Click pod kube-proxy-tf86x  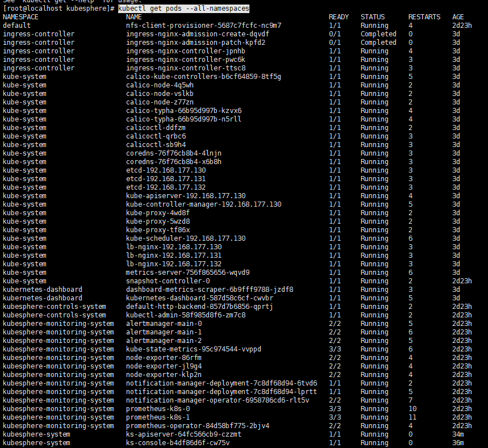tap(158, 230)
